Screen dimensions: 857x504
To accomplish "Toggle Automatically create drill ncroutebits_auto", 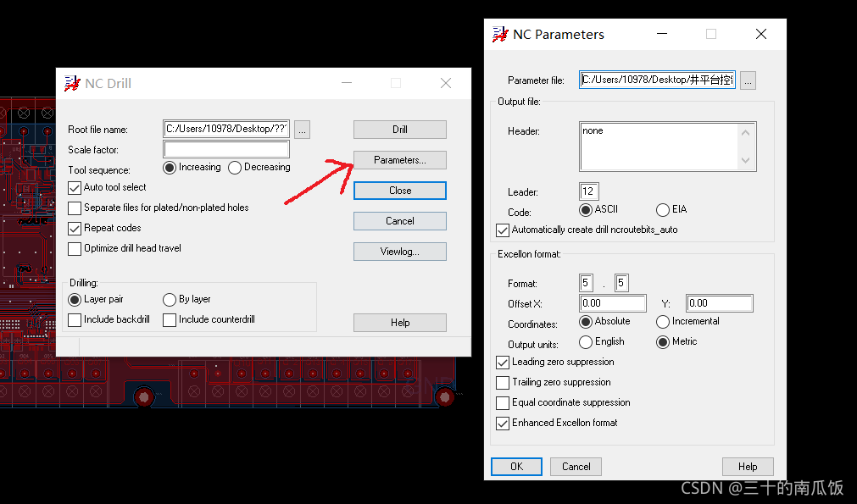I will pos(503,230).
